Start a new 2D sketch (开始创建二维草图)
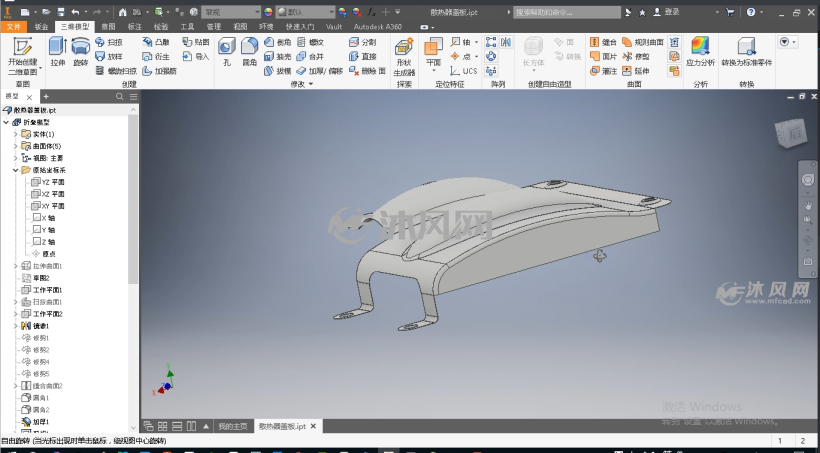The width and height of the screenshot is (820, 453). (22, 56)
